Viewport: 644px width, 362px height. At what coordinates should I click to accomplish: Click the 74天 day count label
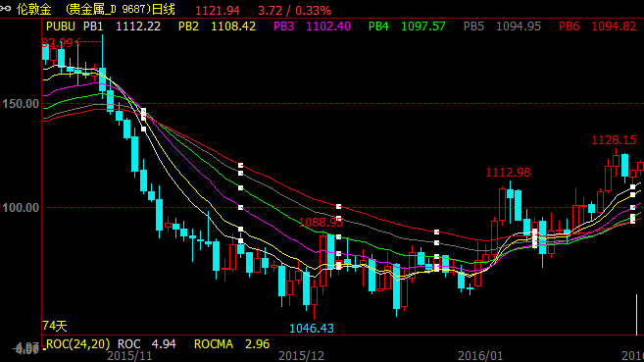pyautogui.click(x=55, y=326)
